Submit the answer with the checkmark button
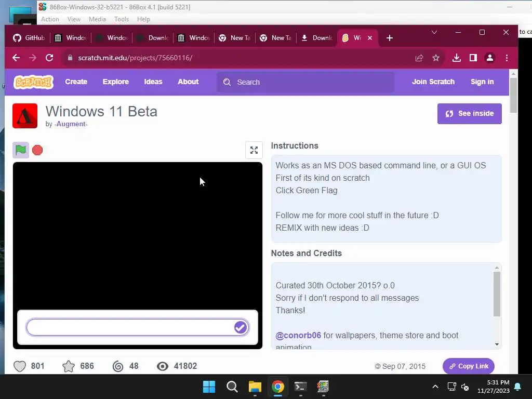The image size is (532, 399). point(240,327)
